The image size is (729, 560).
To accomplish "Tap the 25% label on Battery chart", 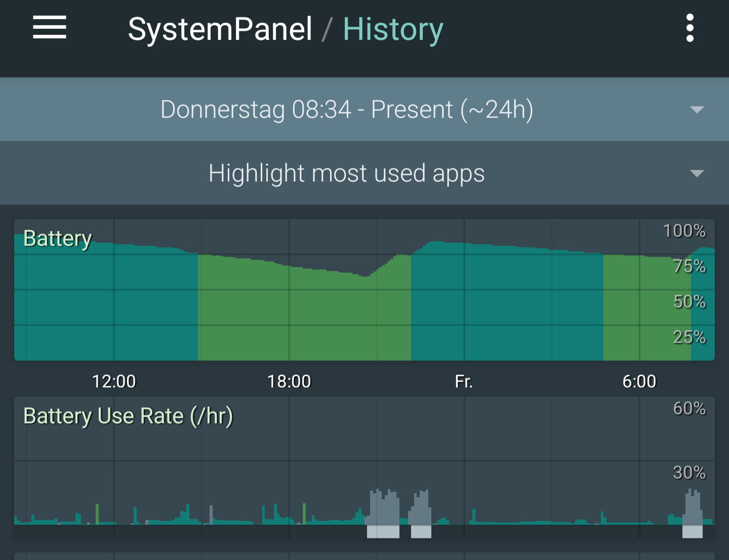I will (689, 337).
